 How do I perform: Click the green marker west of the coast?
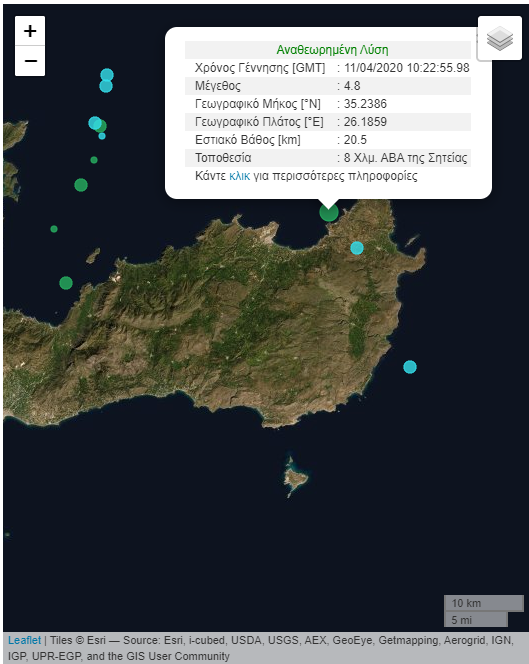click(x=66, y=283)
